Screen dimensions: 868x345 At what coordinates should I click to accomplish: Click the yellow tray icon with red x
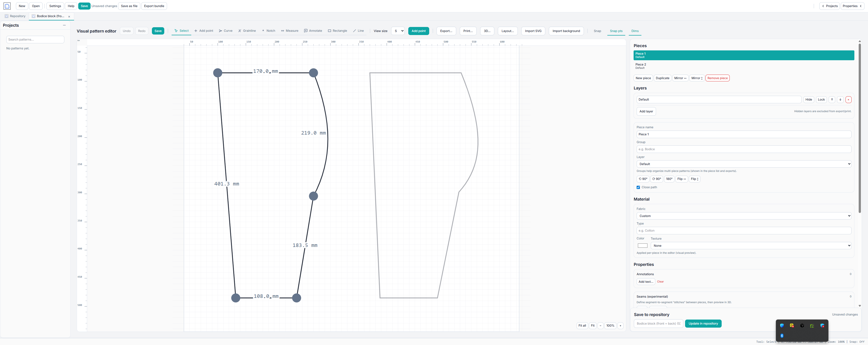click(792, 326)
